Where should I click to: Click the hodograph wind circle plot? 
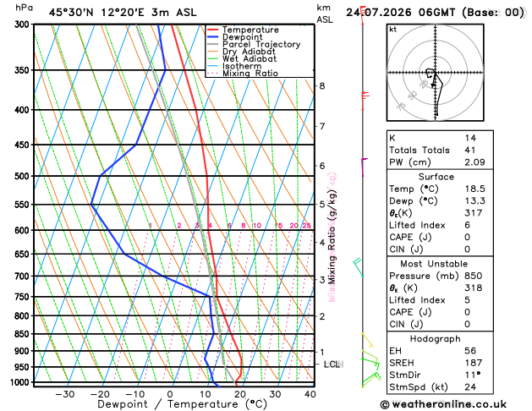click(436, 73)
